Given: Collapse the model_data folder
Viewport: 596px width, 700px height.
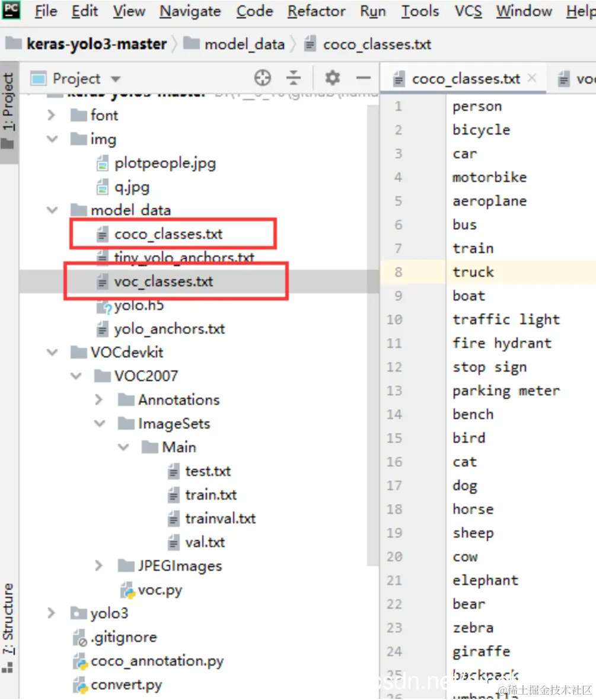Looking at the screenshot, I should (52, 210).
